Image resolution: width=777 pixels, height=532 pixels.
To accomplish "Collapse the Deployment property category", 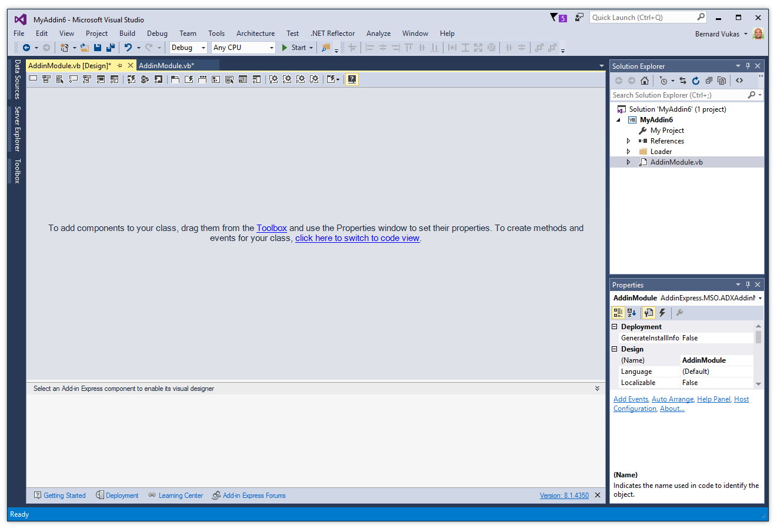I will tap(615, 327).
